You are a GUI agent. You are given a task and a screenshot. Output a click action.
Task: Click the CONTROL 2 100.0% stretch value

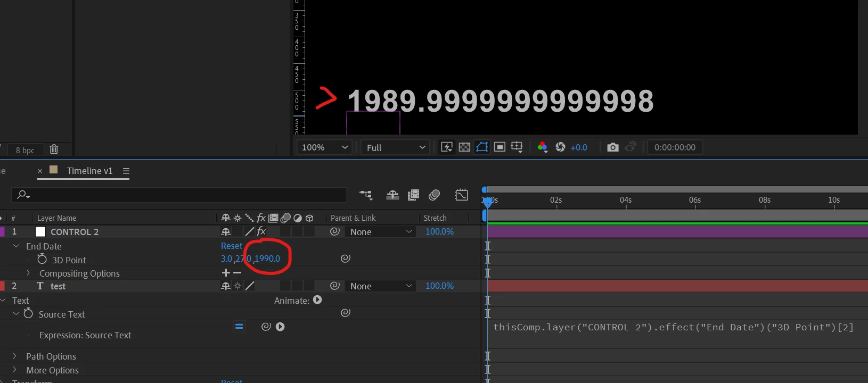(439, 232)
